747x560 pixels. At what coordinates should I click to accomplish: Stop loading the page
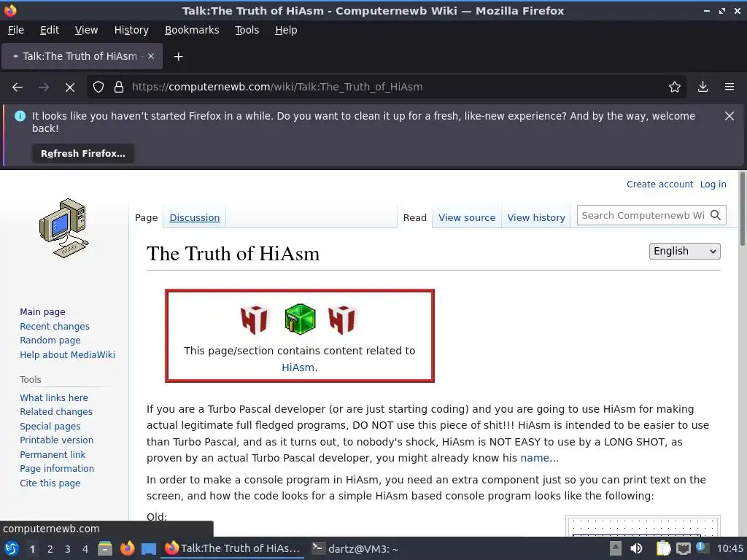coord(70,87)
